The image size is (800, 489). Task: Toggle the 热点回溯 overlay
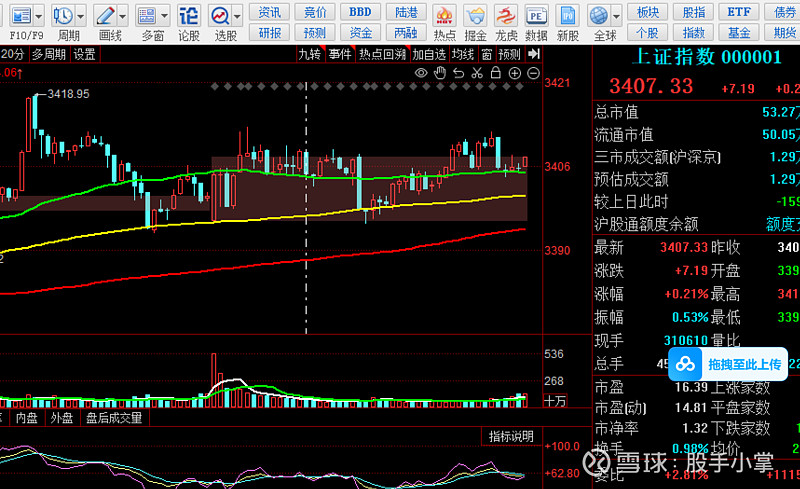point(383,54)
